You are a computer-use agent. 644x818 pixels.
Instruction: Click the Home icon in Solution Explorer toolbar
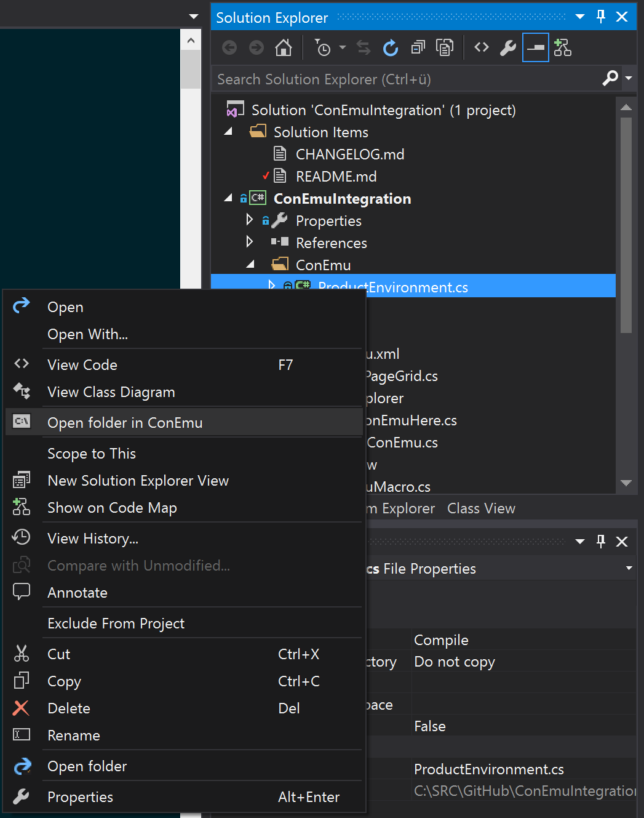coord(284,47)
